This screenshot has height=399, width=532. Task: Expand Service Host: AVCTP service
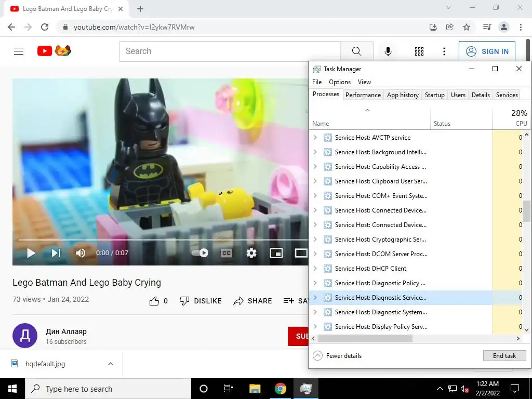tap(315, 137)
